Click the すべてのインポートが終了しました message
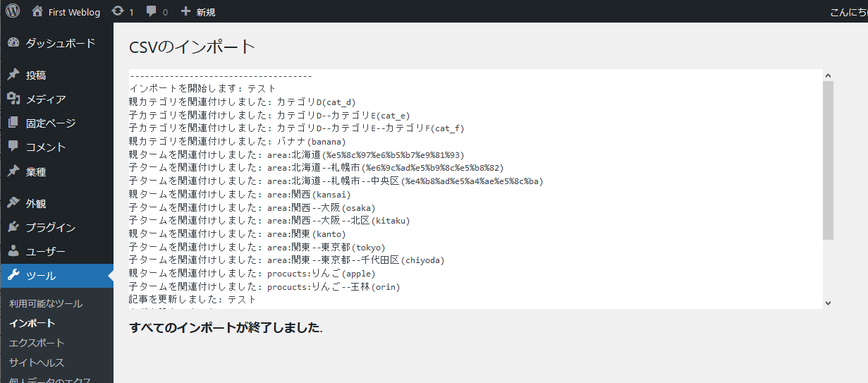 pos(226,328)
